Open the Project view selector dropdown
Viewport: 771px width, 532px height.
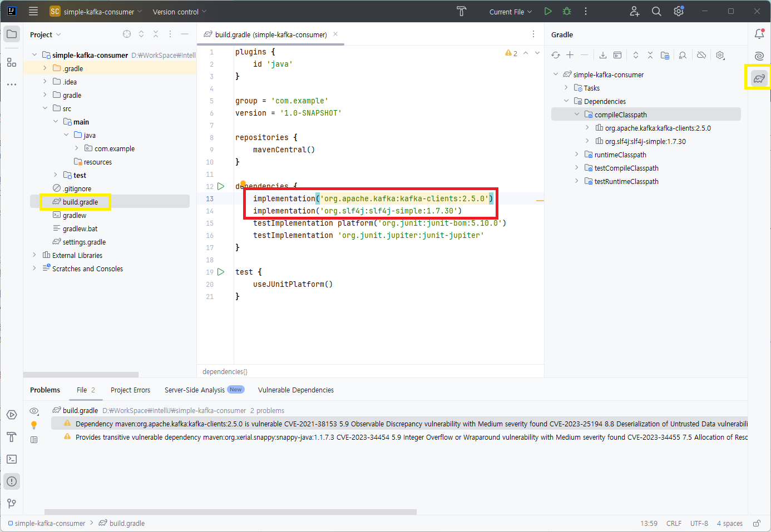[x=45, y=34]
